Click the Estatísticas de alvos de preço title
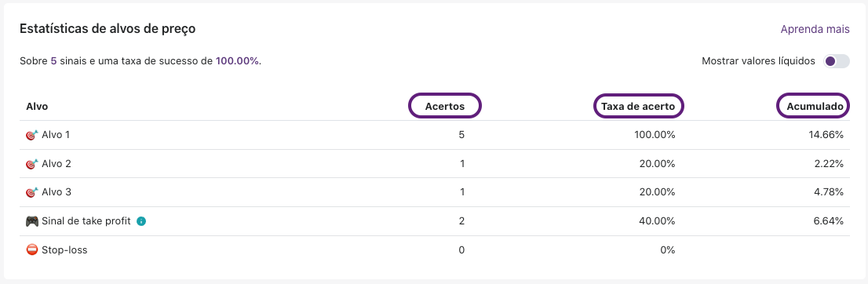The height and width of the screenshot is (284, 868). 108,29
